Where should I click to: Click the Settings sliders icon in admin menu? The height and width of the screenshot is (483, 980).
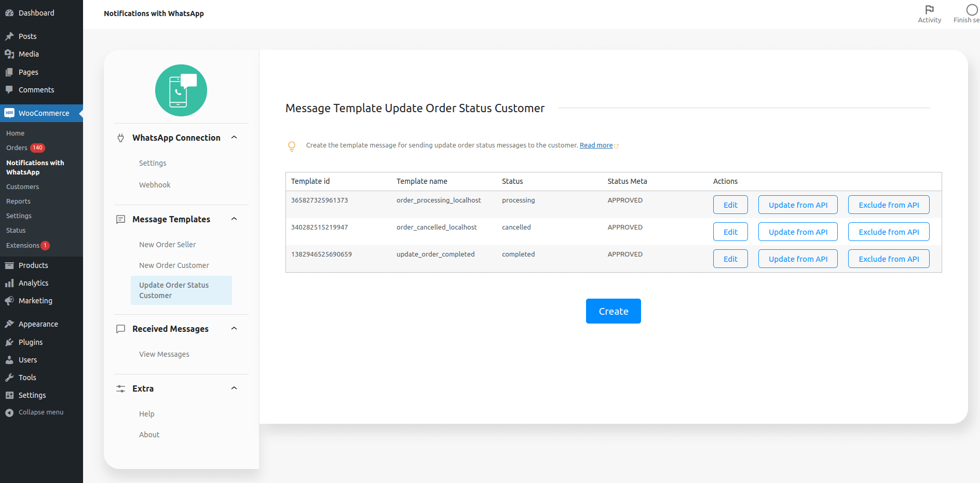pos(9,395)
